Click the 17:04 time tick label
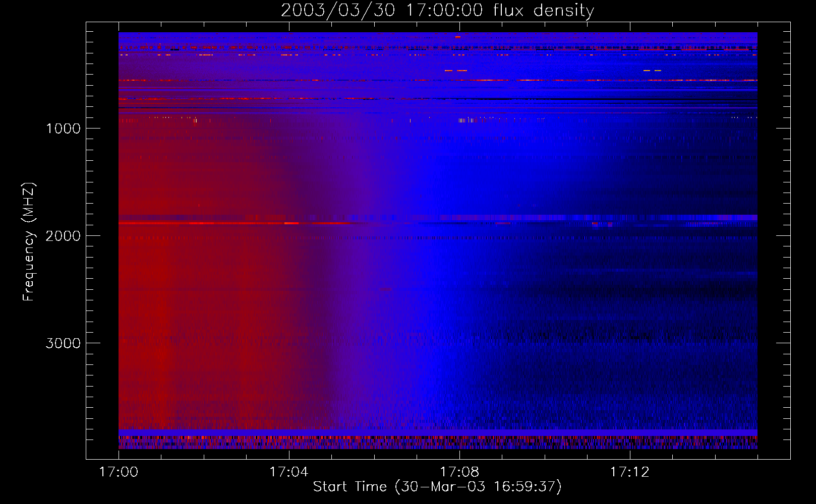Screen dimensions: 816x504 pos(289,472)
